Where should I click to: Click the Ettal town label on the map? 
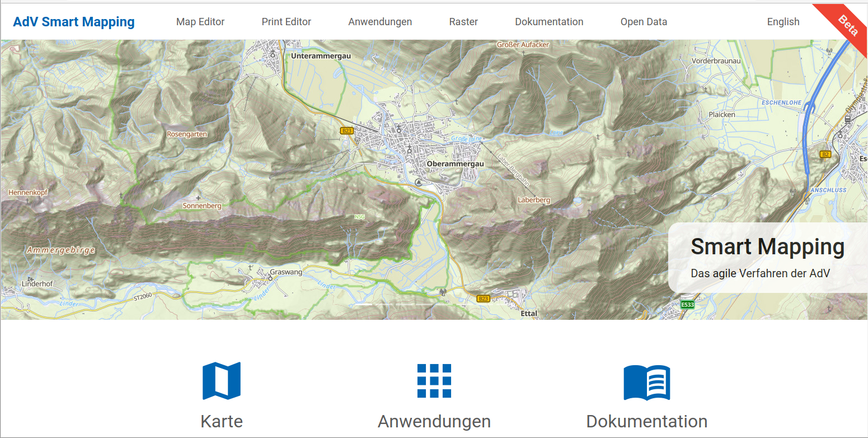[529, 314]
